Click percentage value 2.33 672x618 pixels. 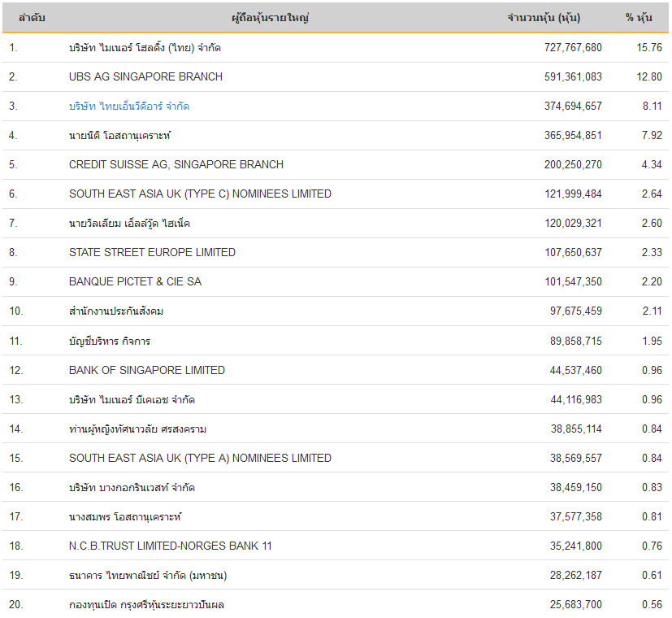click(x=652, y=252)
